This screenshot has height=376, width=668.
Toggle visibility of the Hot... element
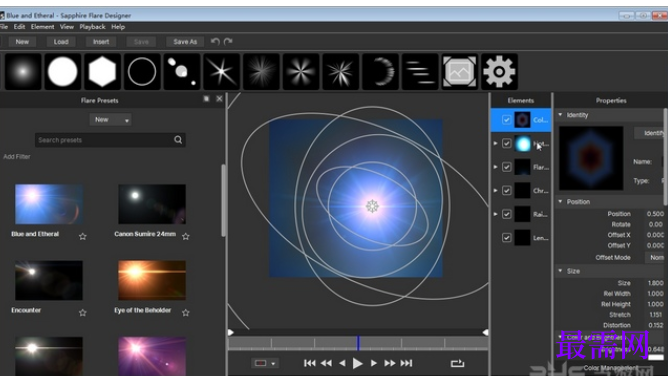[x=507, y=144]
